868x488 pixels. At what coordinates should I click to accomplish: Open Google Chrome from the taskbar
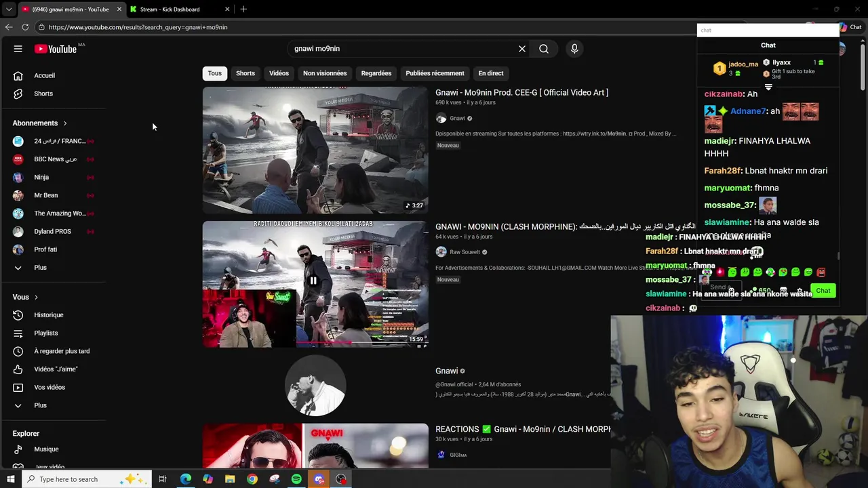[252, 479]
